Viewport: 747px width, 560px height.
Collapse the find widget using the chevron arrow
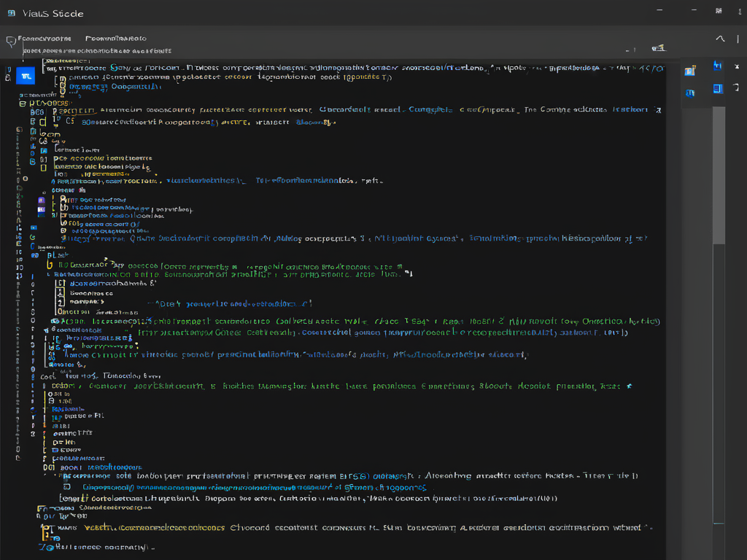[720, 39]
